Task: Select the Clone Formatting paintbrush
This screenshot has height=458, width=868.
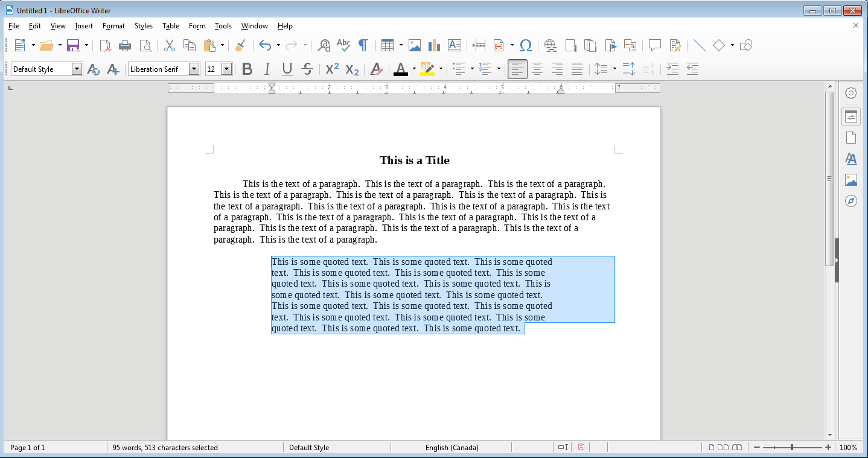Action: click(240, 45)
